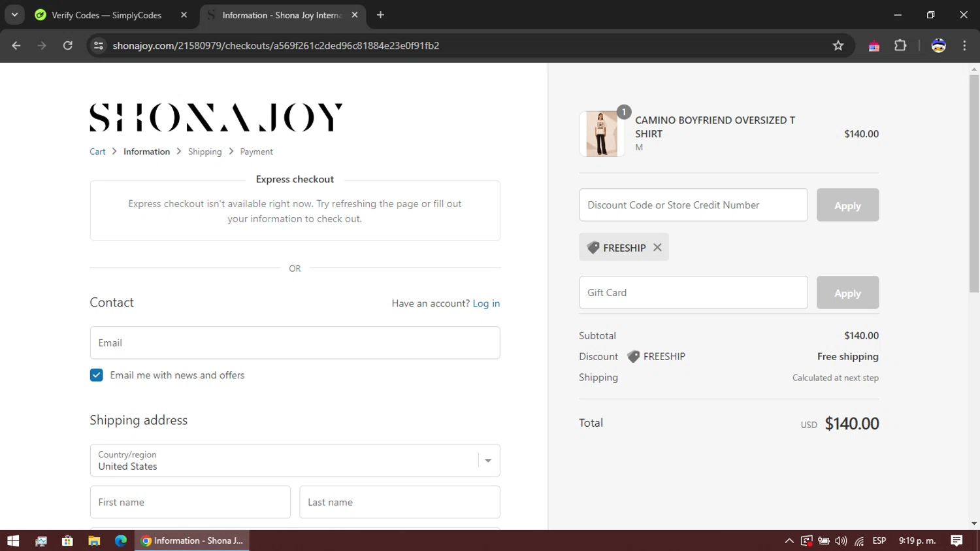Return to Cart via breadcrumb
This screenshot has height=551, width=980.
point(97,152)
